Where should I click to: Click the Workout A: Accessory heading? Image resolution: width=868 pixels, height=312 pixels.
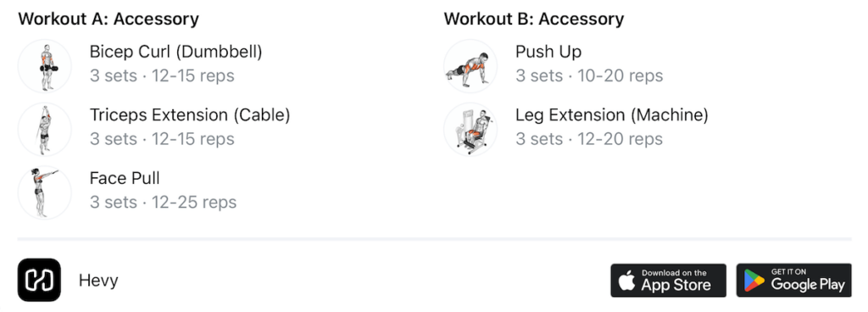tap(108, 19)
